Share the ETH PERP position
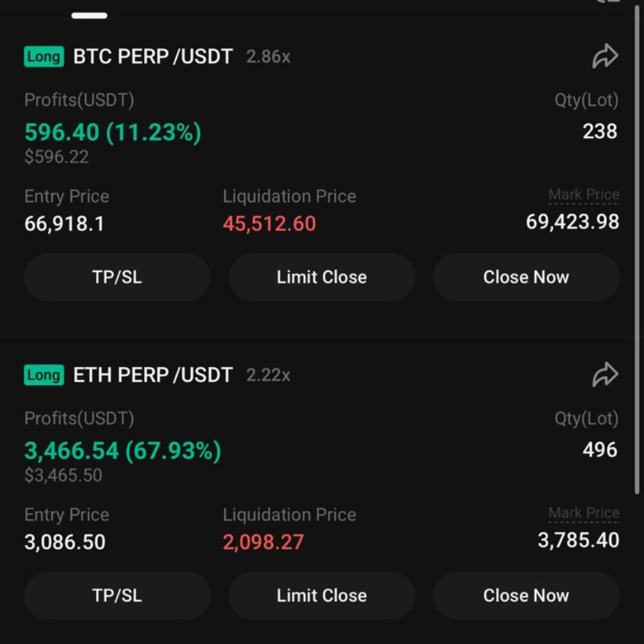 (x=605, y=375)
